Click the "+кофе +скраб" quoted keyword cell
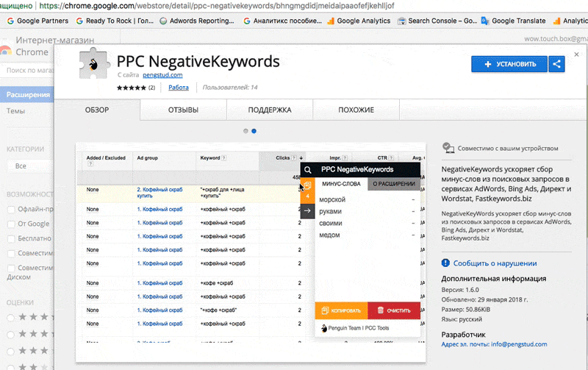 click(x=218, y=310)
